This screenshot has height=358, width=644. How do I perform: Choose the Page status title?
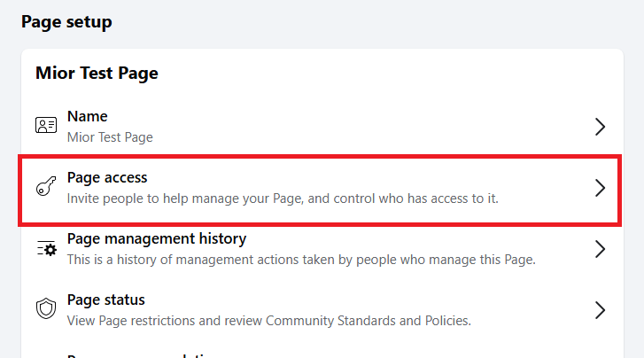click(105, 300)
